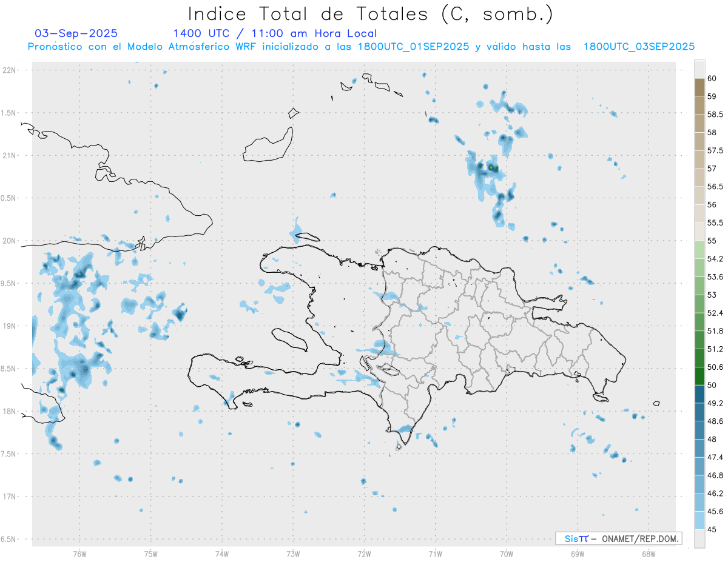
Task: Click the "69W" longitude label
Action: point(578,554)
